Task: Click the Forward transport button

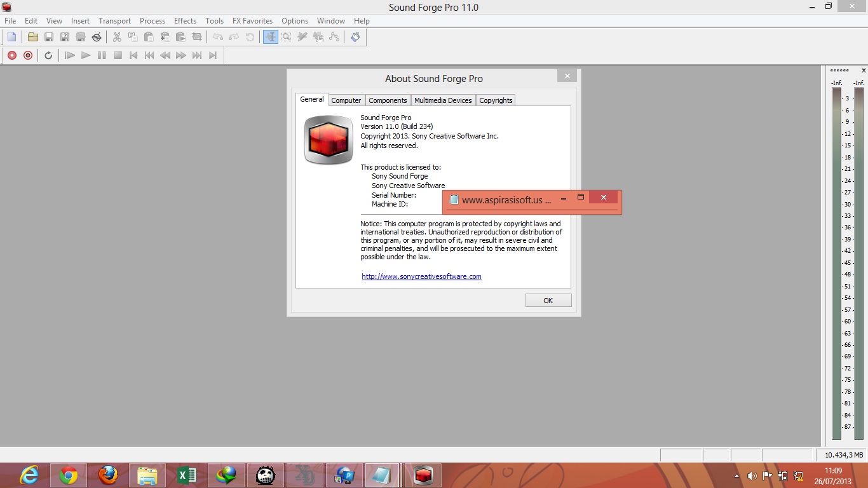Action: coord(181,55)
